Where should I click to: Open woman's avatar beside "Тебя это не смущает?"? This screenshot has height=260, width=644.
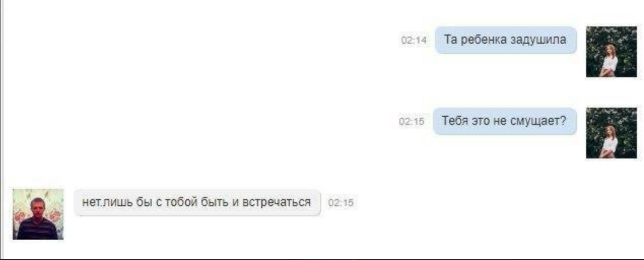611,133
